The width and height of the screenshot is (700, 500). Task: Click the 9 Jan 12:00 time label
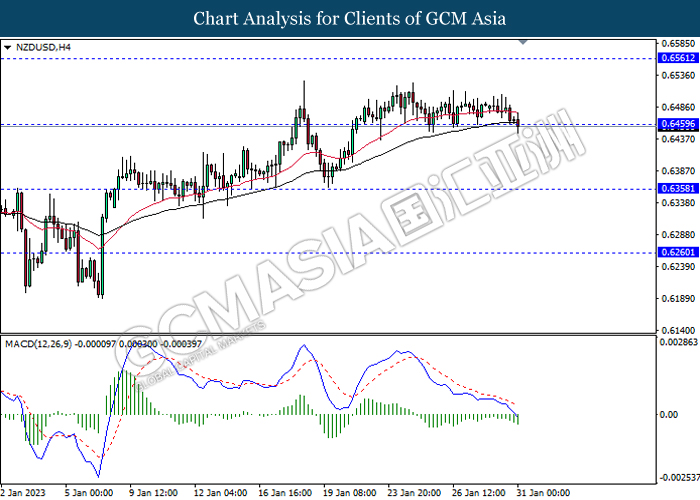coord(154,492)
